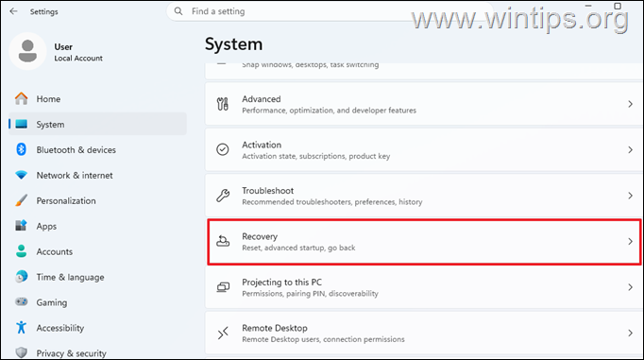The height and width of the screenshot is (360, 644).
Task: Expand the Troubleshoot row chevron
Action: pyautogui.click(x=630, y=196)
